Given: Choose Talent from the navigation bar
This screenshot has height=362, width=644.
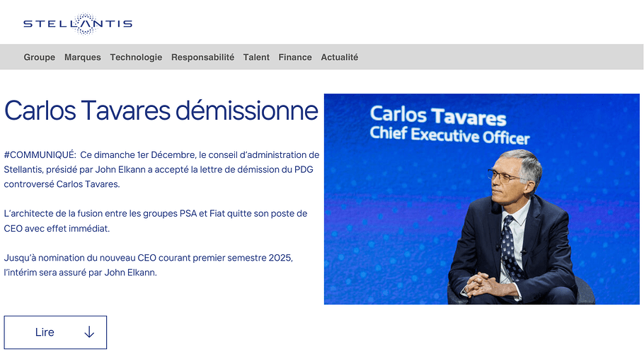Looking at the screenshot, I should 256,57.
